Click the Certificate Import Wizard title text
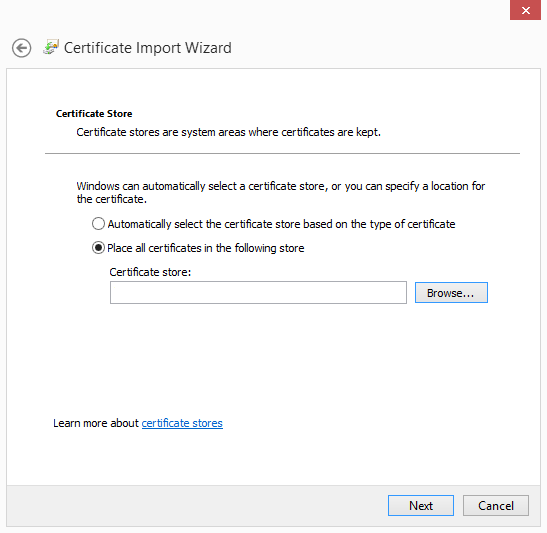This screenshot has height=533, width=547. 148,48
